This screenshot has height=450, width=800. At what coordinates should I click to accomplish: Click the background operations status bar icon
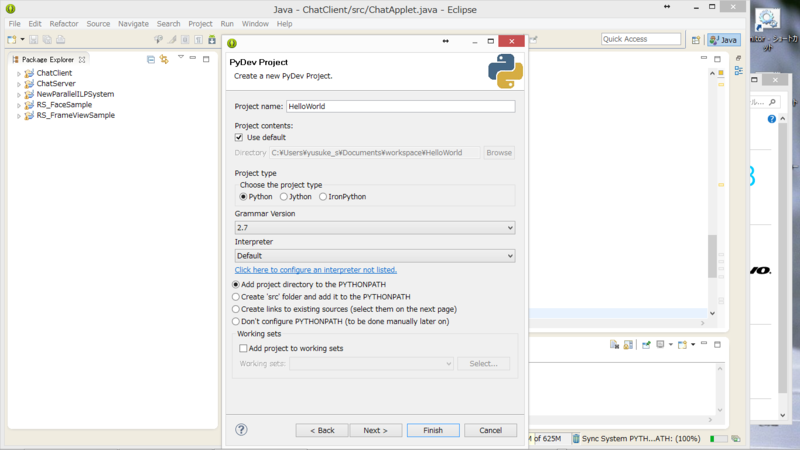tap(736, 438)
